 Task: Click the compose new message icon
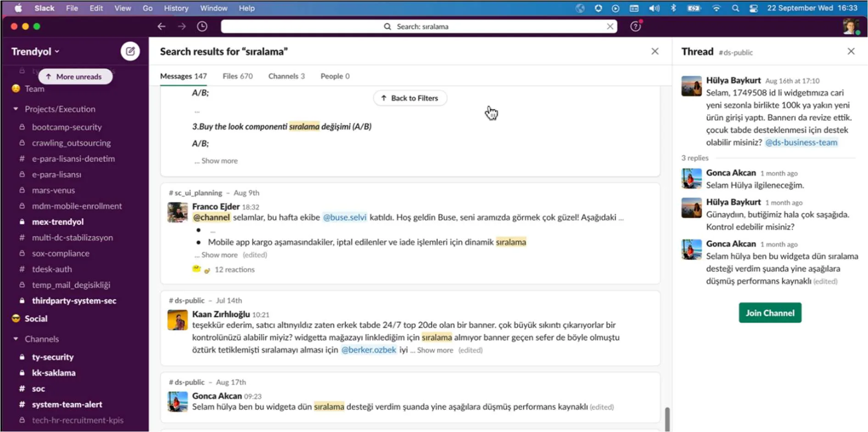point(130,51)
